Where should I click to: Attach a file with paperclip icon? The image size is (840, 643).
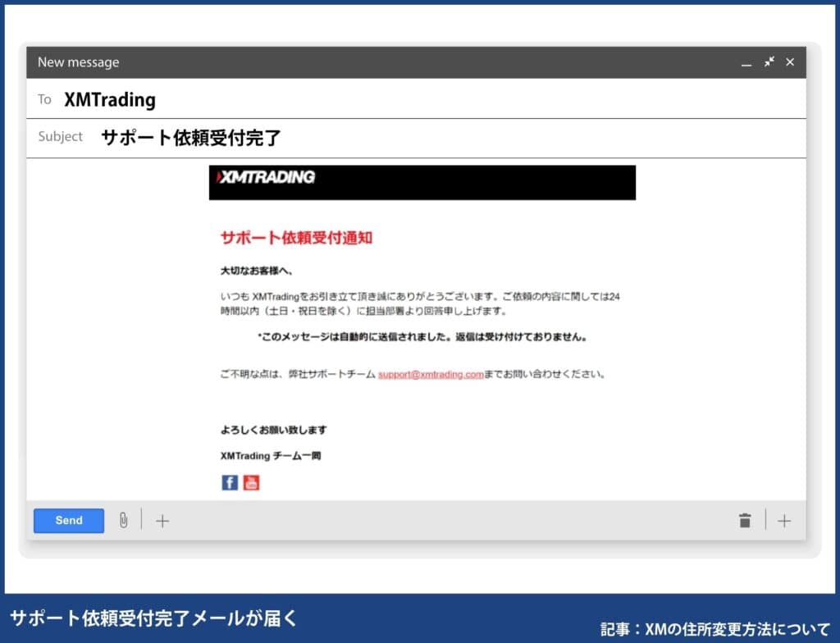(123, 520)
